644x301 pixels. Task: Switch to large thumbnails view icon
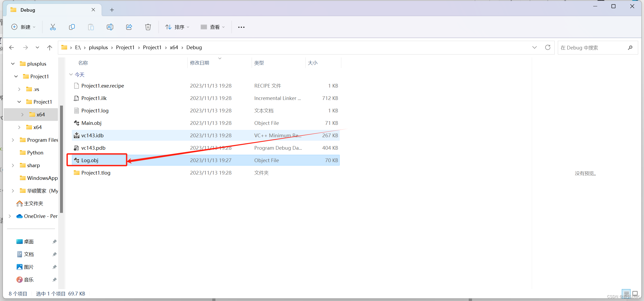(635, 293)
